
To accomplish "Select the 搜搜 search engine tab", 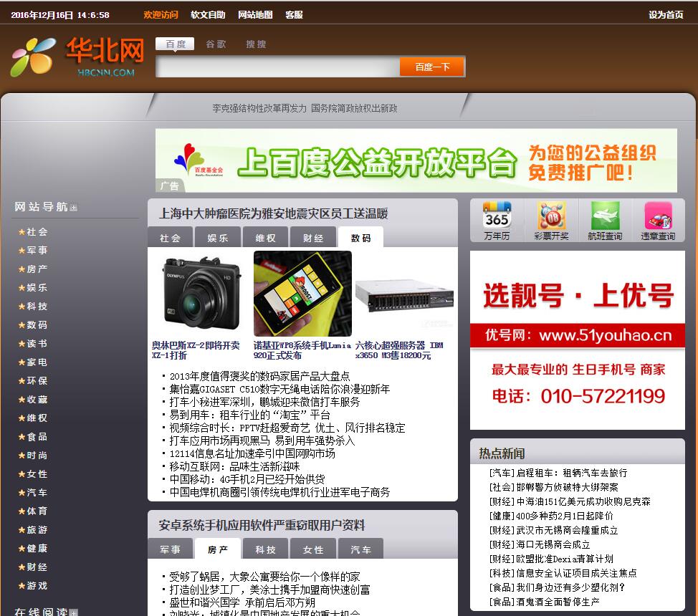I will (x=256, y=44).
